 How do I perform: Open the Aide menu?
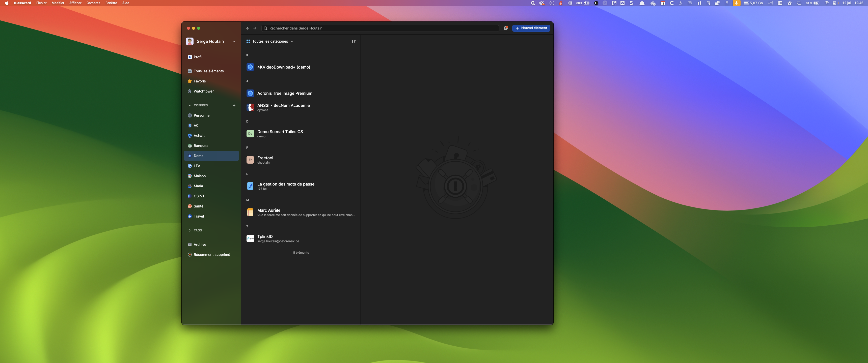point(126,3)
